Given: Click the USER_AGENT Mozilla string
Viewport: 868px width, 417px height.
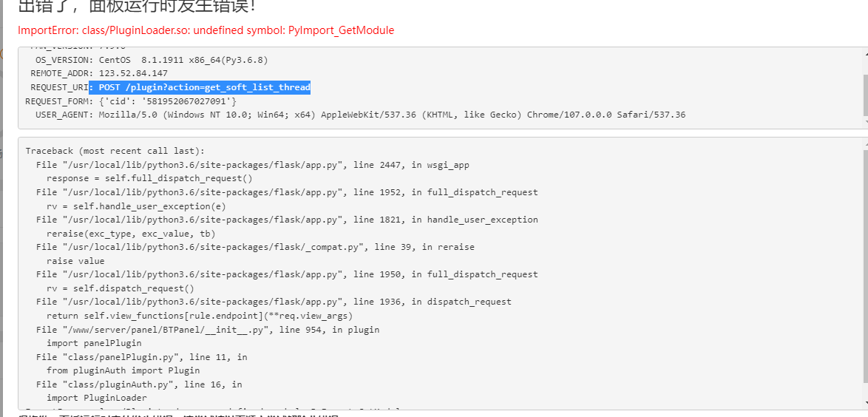Looking at the screenshot, I should pyautogui.click(x=392, y=115).
